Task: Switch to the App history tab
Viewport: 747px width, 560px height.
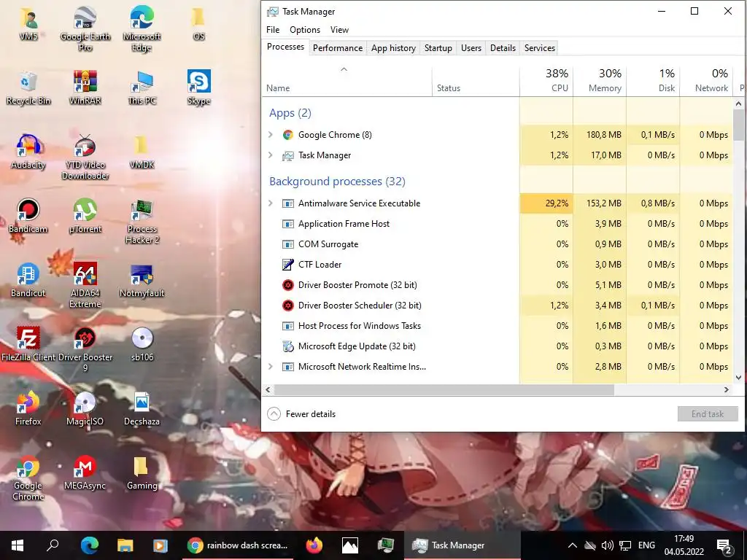Action: [x=393, y=48]
